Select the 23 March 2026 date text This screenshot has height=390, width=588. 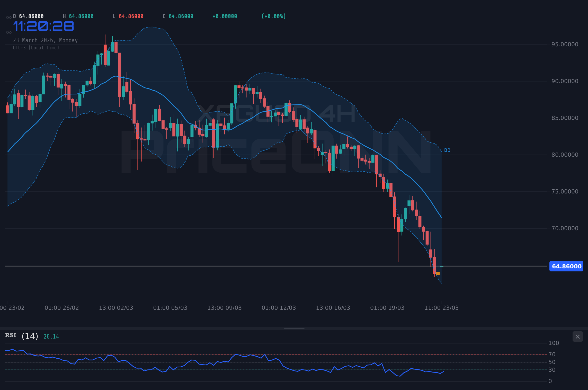[45, 40]
